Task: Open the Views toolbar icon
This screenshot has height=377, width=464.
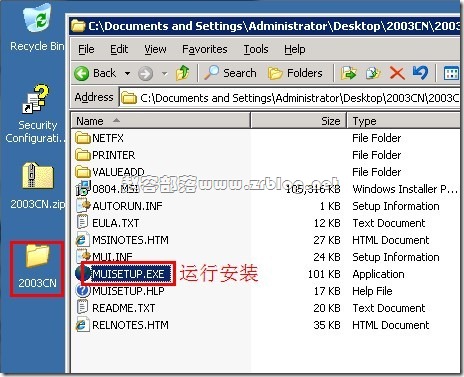Action: (x=451, y=73)
